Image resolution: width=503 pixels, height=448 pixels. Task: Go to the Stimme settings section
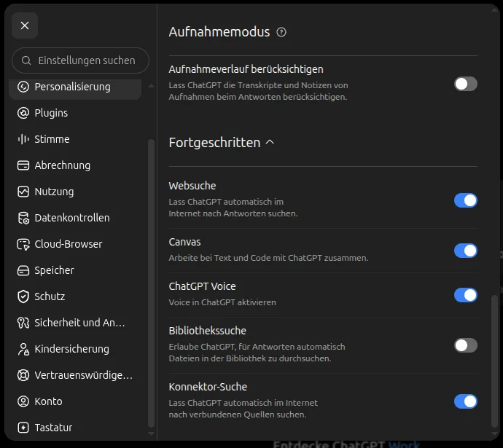tap(75, 139)
